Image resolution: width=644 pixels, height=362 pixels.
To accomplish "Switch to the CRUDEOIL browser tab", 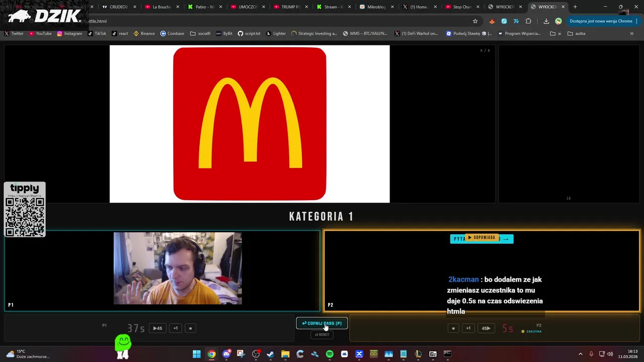I will [119, 7].
